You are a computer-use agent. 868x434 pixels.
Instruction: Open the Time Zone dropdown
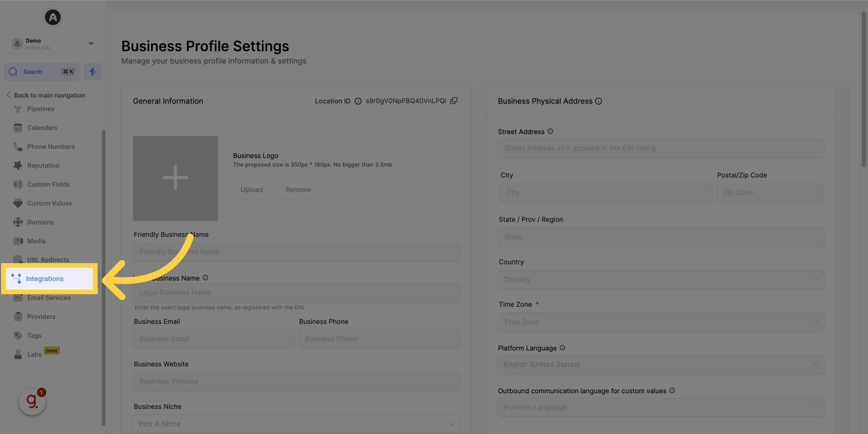click(x=661, y=322)
